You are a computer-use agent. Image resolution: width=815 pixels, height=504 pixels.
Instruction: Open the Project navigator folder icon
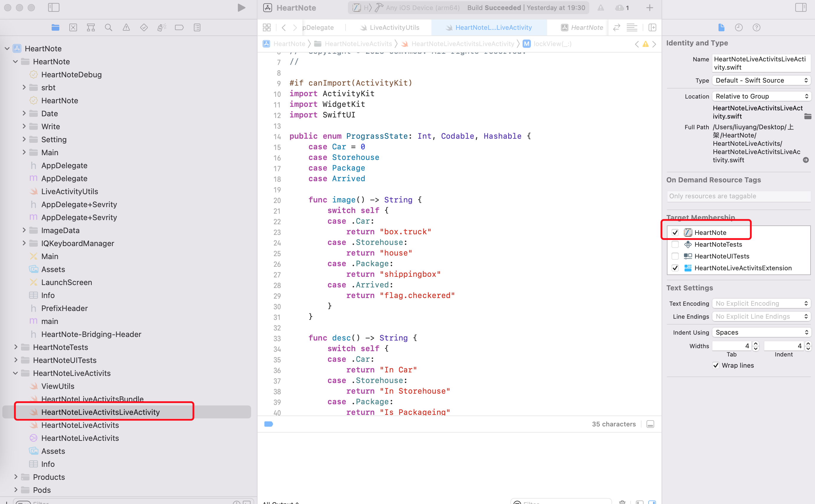pyautogui.click(x=55, y=27)
